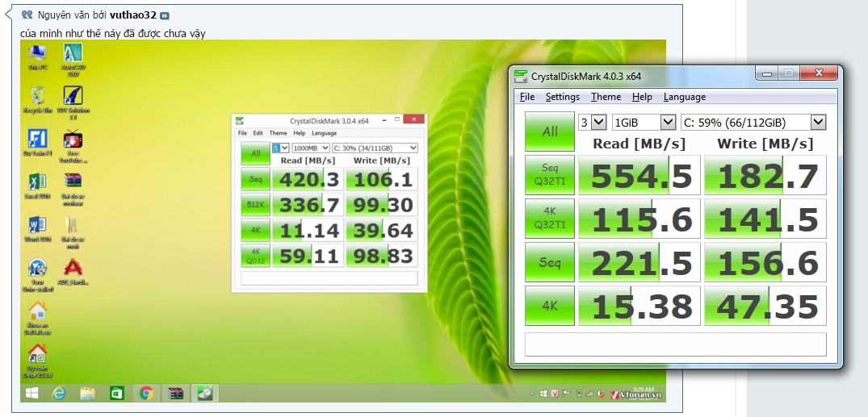The width and height of the screenshot is (868, 417).
Task: Open Theme menu in CrystalDiskMark 3.0.4
Action: [x=278, y=133]
